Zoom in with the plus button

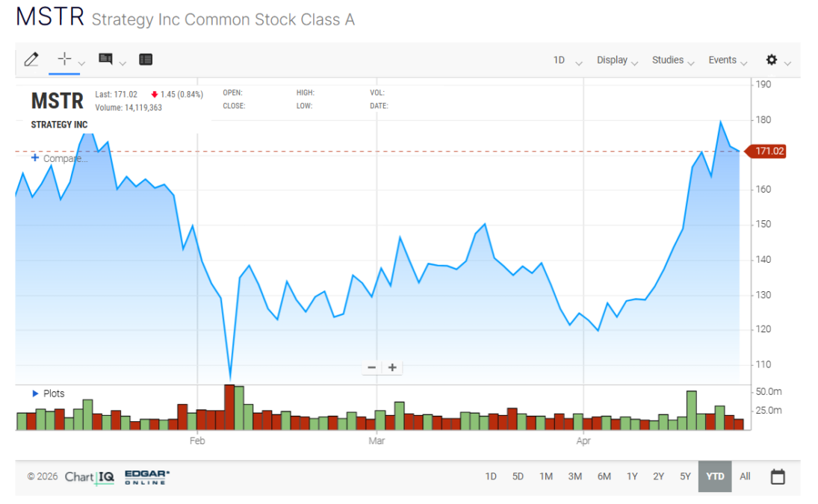click(x=392, y=367)
